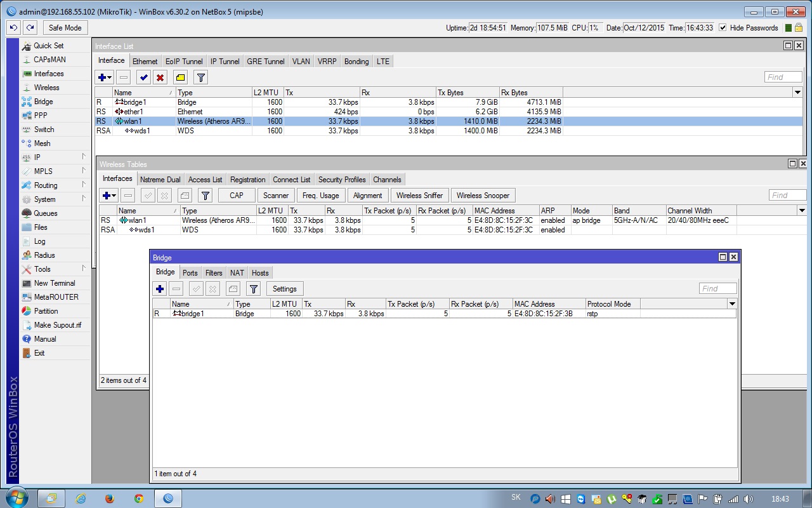Click the Settings button in Bridge window
The width and height of the screenshot is (812, 508).
(285, 289)
